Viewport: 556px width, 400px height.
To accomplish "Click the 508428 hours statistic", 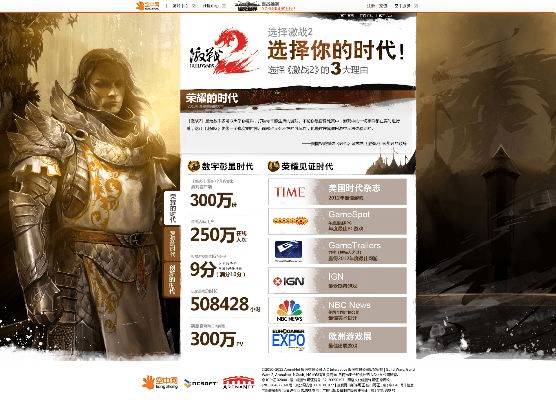I will point(220,304).
